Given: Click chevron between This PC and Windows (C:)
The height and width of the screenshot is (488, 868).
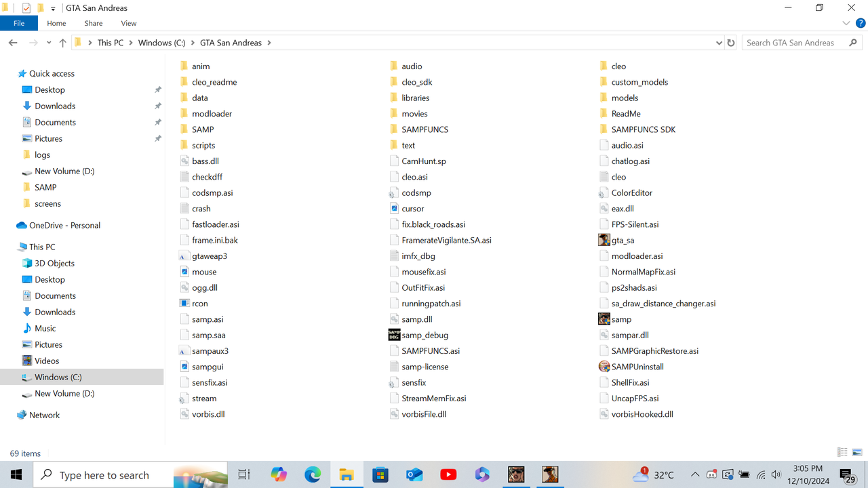Looking at the screenshot, I should pos(131,43).
